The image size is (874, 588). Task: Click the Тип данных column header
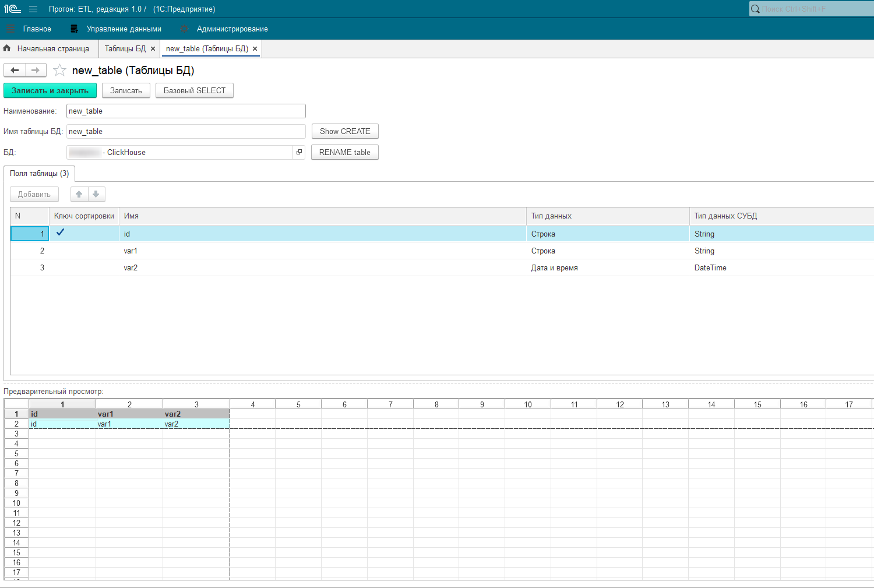(x=608, y=216)
